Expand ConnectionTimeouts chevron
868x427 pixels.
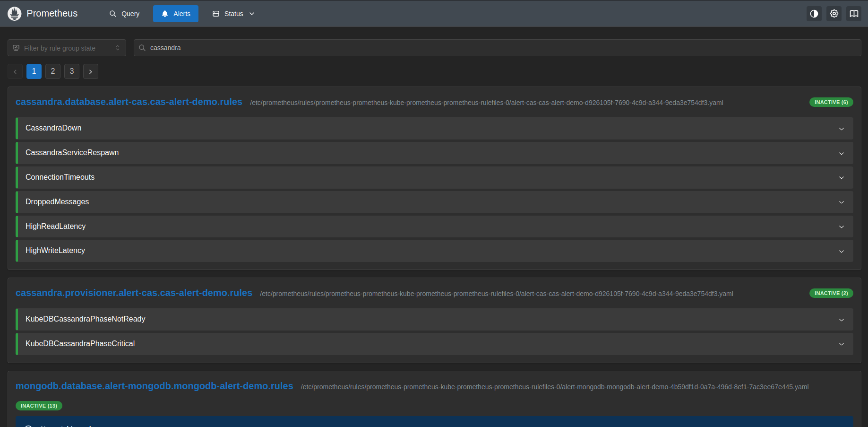(x=842, y=178)
